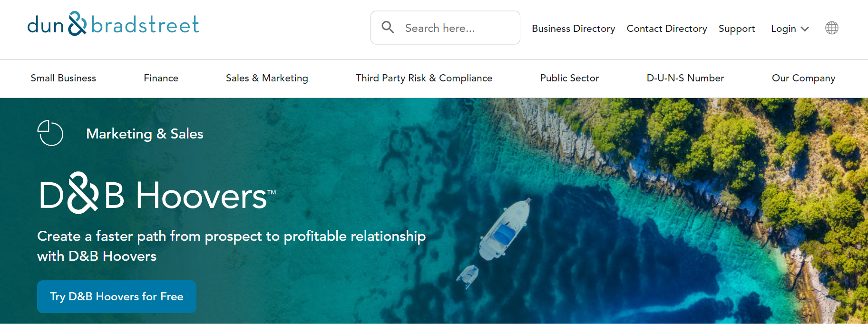Click the Marketing & Sales heading text

tap(145, 134)
